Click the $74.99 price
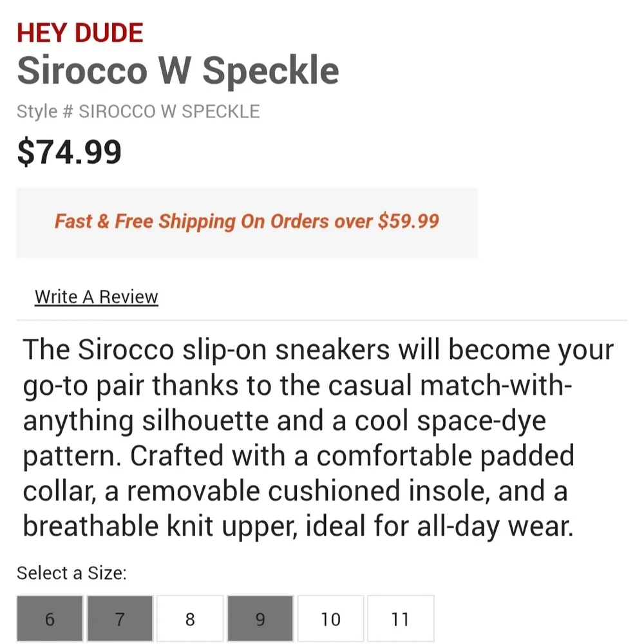This screenshot has width=644, height=644. coord(69,152)
